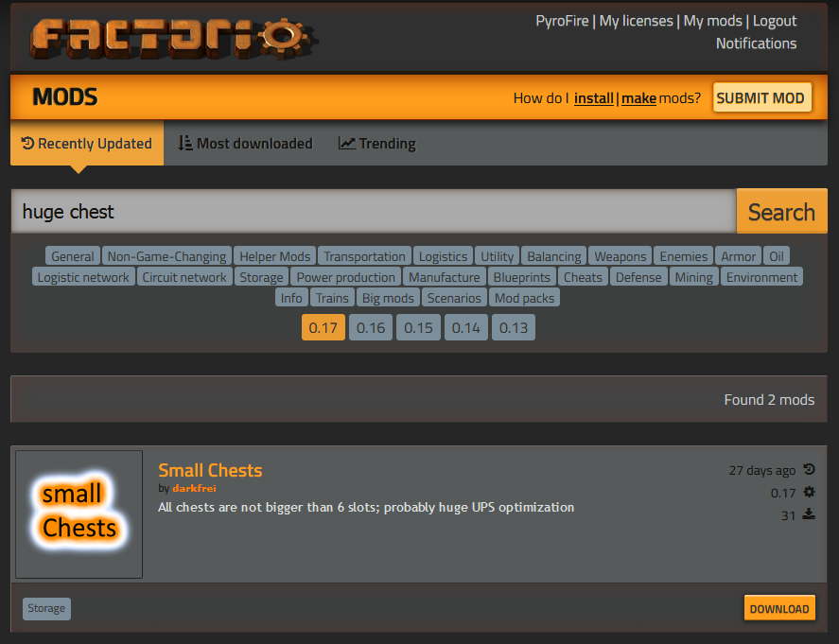Switch to the Most downloaded tab
Image resolution: width=839 pixels, height=644 pixels.
(x=246, y=144)
